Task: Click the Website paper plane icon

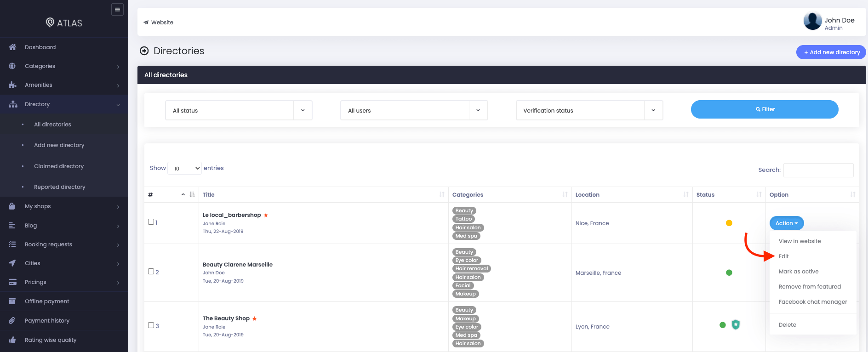Action: pyautogui.click(x=146, y=22)
